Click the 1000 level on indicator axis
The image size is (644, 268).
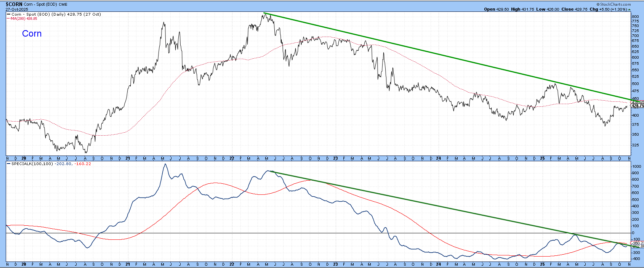click(636, 167)
